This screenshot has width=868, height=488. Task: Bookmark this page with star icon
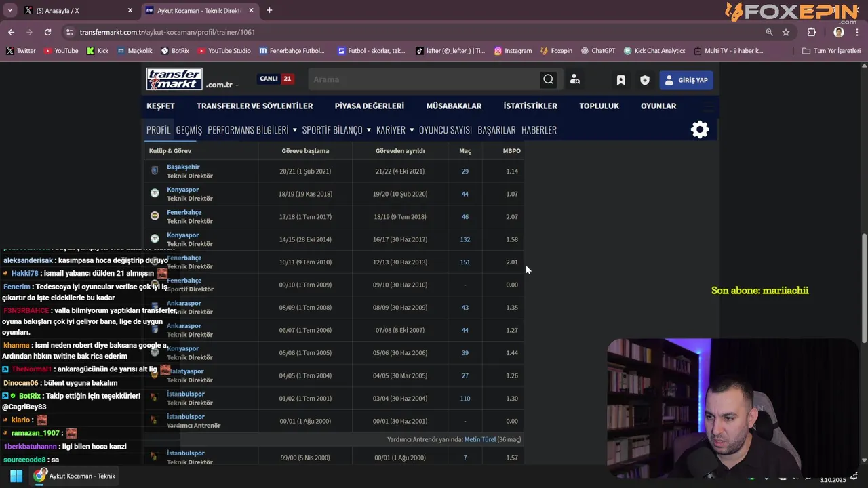click(786, 32)
